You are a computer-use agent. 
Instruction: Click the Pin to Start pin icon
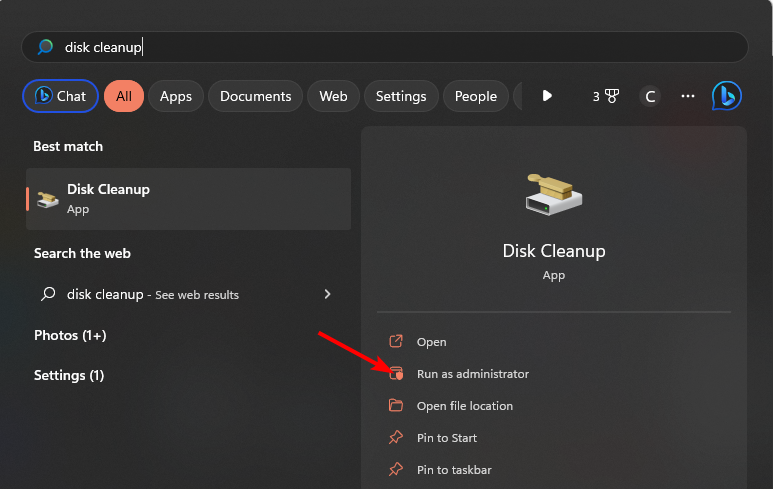(396, 438)
